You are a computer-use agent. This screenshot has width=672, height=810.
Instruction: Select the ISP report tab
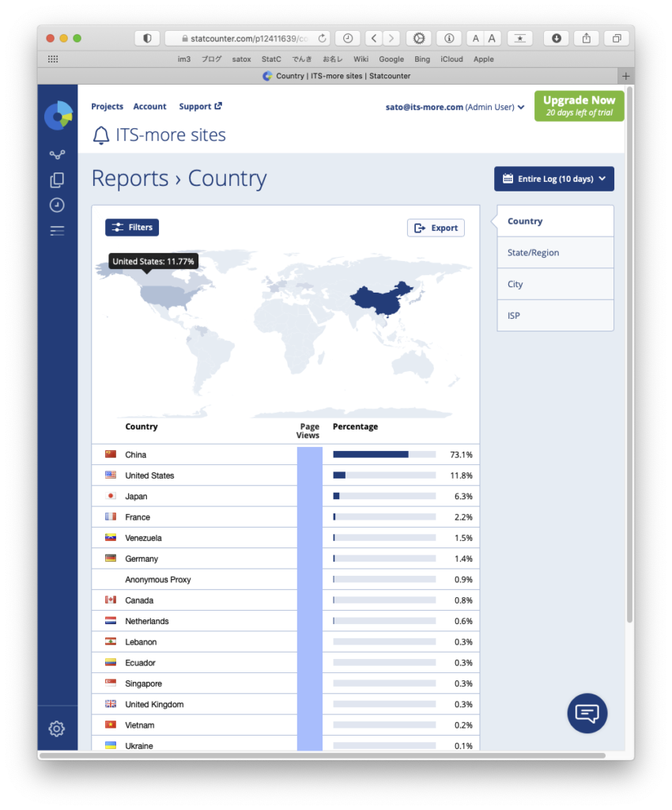coord(555,316)
